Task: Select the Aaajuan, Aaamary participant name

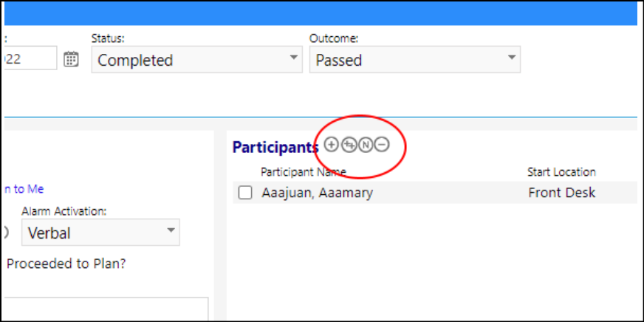Action: click(317, 193)
